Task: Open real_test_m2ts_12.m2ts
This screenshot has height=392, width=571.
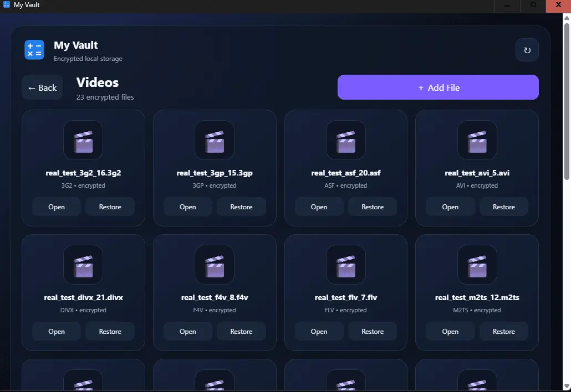Action: (x=450, y=331)
